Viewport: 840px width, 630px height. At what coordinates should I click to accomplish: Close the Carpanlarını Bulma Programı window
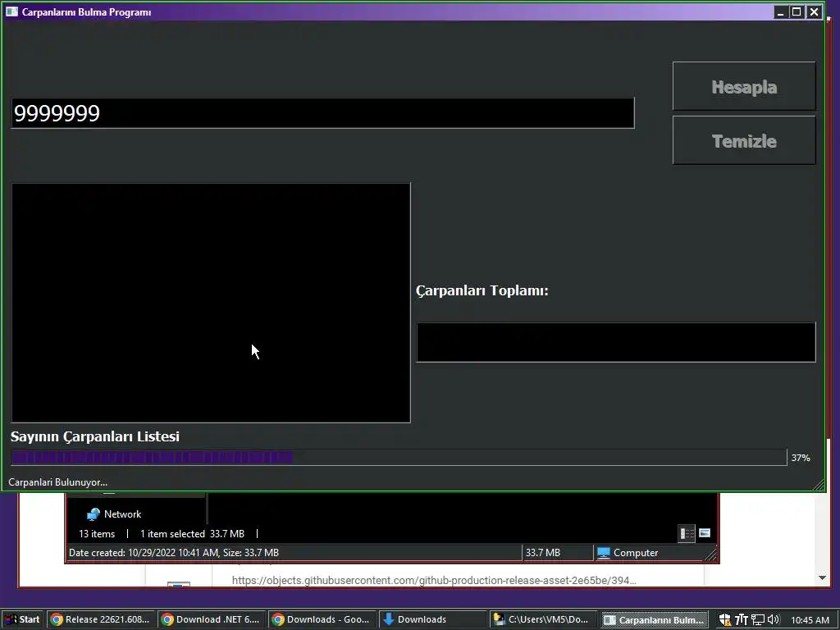[x=814, y=11]
